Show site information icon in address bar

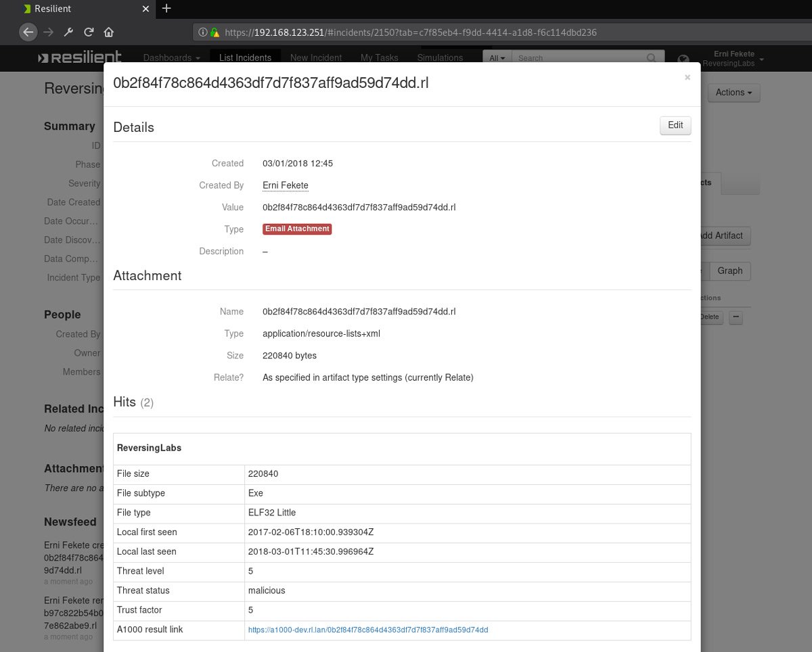[x=202, y=32]
